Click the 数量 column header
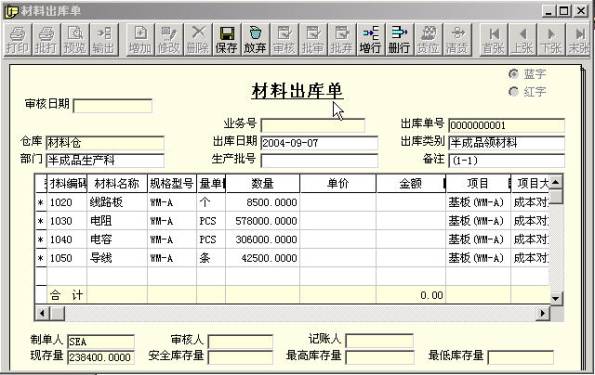The height and width of the screenshot is (375, 595). (x=263, y=184)
